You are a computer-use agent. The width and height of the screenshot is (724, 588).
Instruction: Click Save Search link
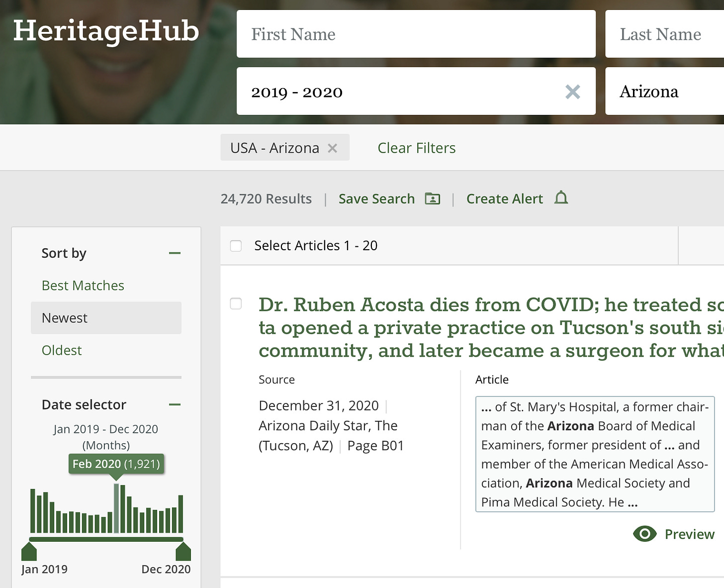coord(376,198)
